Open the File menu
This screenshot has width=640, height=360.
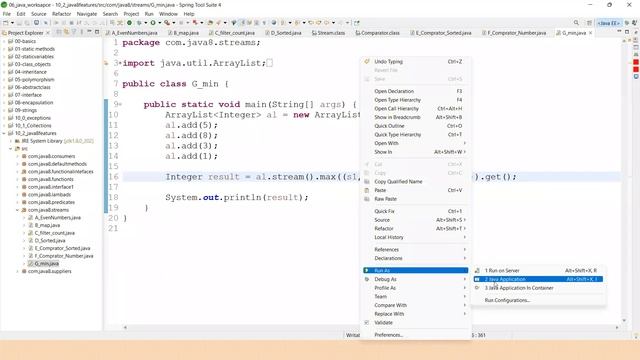click(7, 14)
